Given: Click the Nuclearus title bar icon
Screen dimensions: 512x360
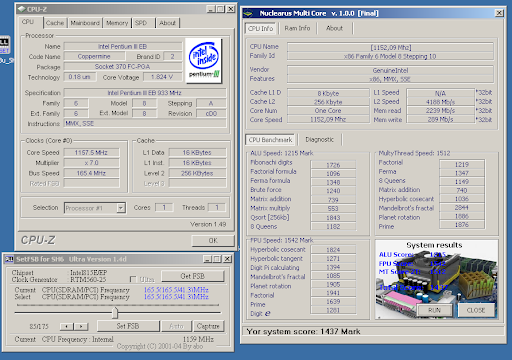Looking at the screenshot, I should [248, 13].
